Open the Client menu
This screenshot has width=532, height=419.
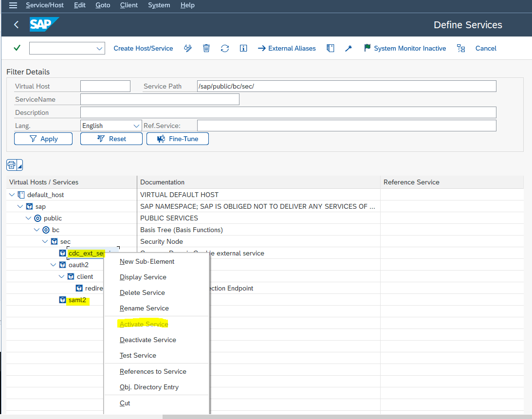pyautogui.click(x=129, y=5)
